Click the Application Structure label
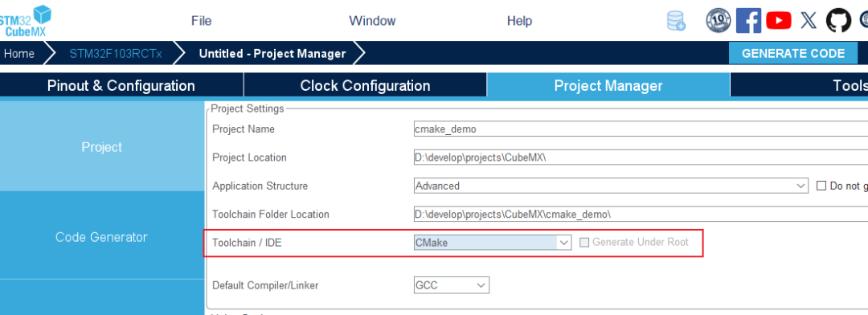This screenshot has width=868, height=315. [x=260, y=186]
